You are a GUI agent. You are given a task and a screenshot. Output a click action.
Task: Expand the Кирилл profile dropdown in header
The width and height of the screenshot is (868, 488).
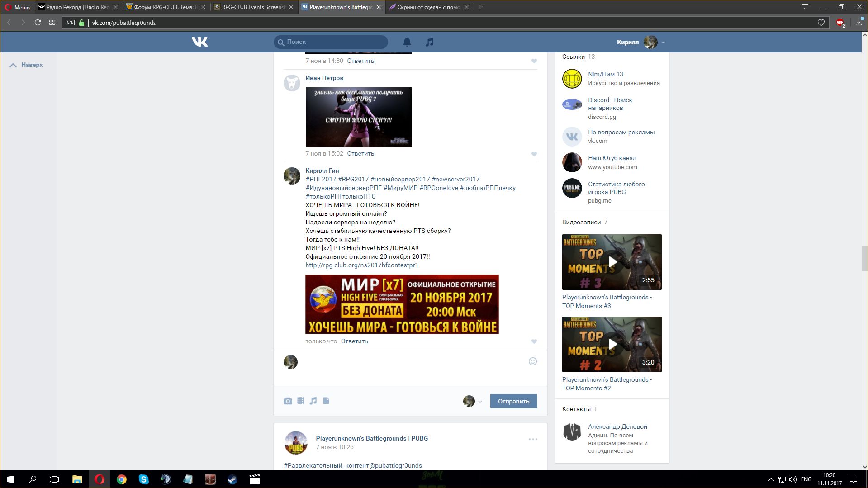(663, 43)
